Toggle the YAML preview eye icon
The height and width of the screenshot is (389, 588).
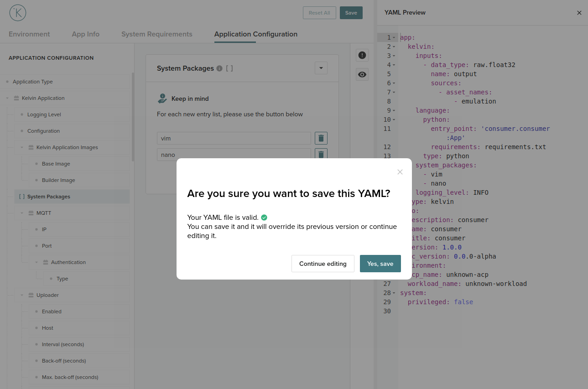pyautogui.click(x=362, y=74)
